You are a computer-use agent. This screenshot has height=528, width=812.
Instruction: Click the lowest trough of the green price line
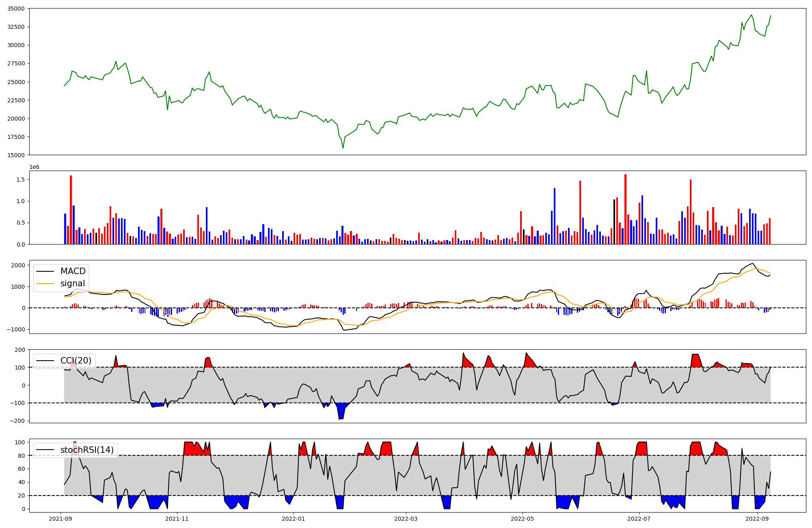(343, 148)
